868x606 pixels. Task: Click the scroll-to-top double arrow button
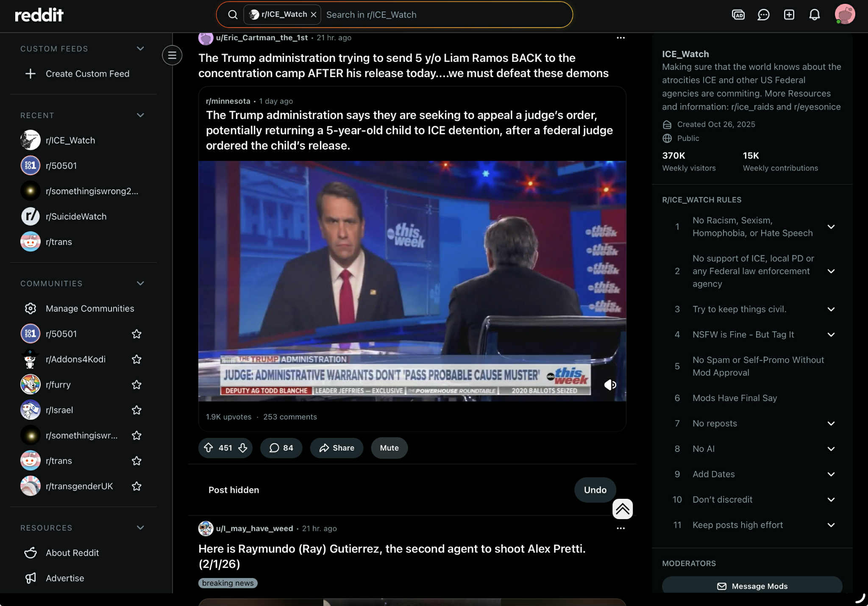pos(622,509)
